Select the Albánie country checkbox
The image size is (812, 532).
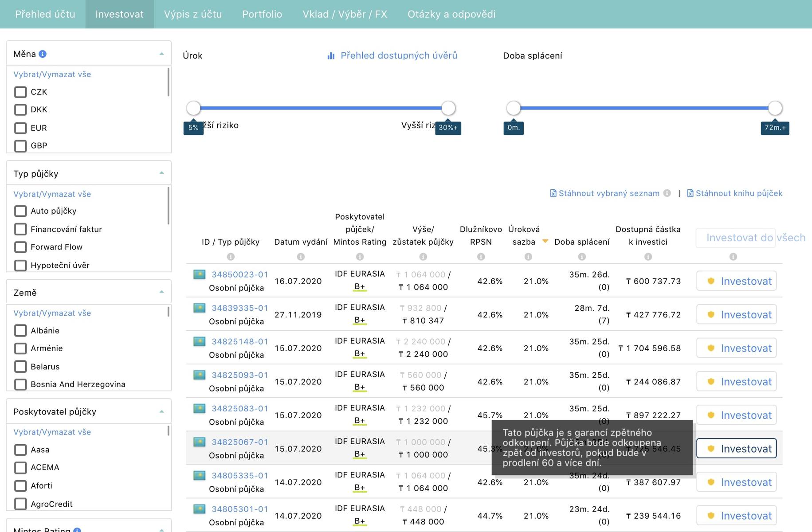coord(20,331)
